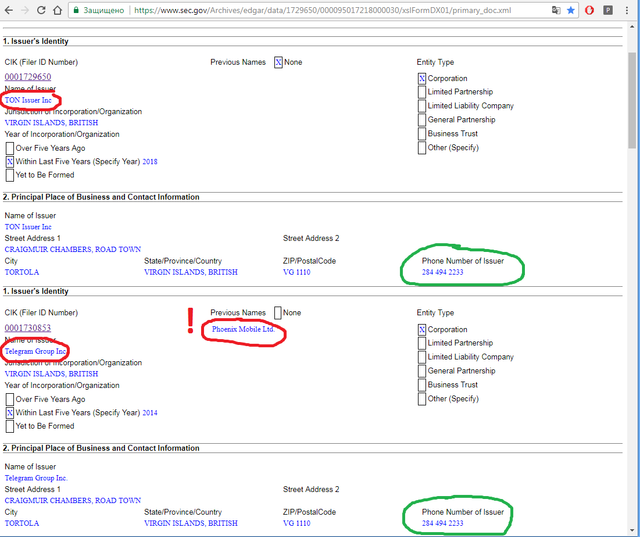Click the green padlock security icon
Screen dimensions: 640x537
(x=76, y=10)
